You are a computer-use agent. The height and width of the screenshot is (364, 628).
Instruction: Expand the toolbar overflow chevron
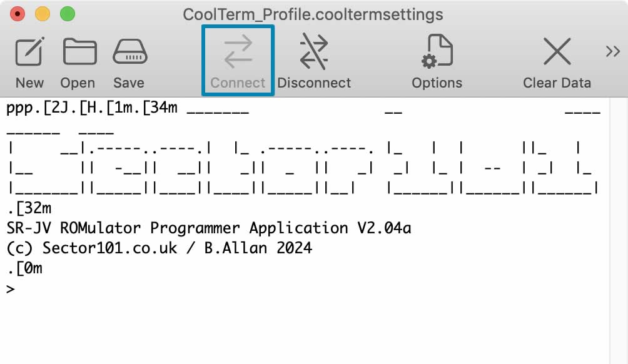(613, 53)
